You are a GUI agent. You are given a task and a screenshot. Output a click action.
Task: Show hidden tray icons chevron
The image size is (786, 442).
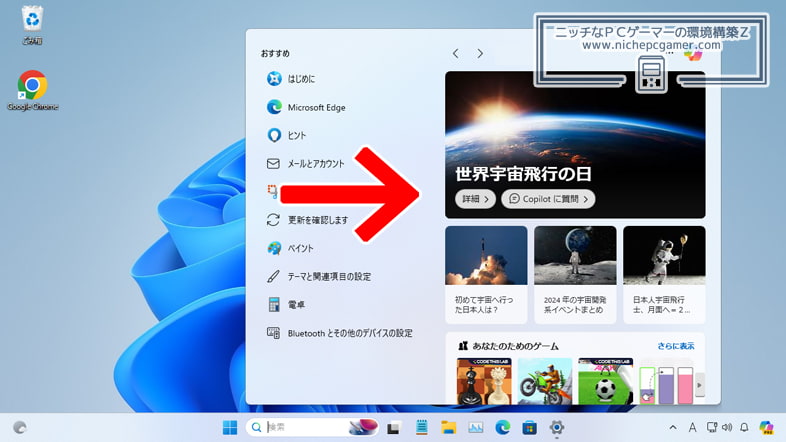tap(673, 427)
